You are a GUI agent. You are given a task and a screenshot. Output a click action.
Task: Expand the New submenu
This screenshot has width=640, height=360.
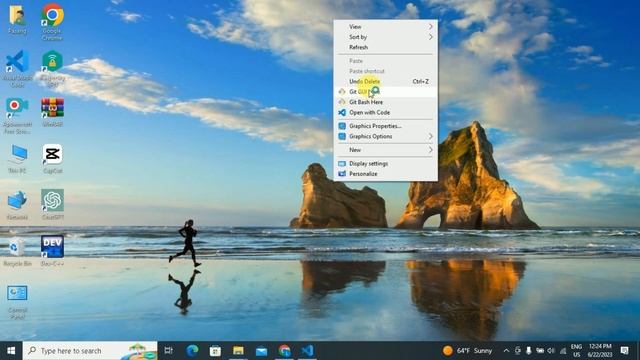[x=386, y=150]
